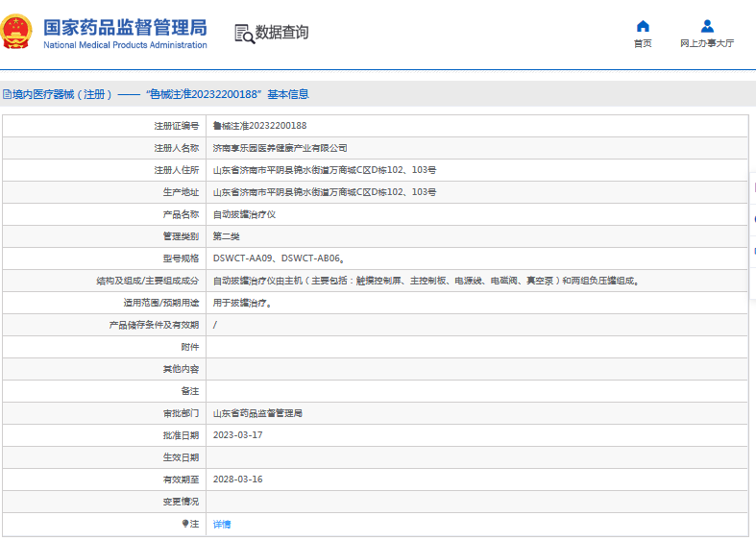Viewport: 756px width, 541px height.
Task: Click the 有效期至 label
Action: click(181, 480)
